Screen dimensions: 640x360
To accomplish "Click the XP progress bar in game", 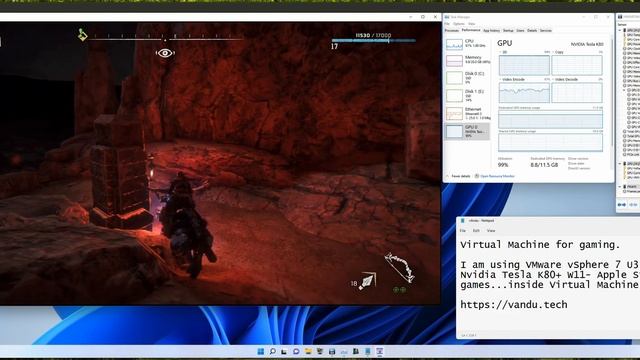I will (373, 40).
